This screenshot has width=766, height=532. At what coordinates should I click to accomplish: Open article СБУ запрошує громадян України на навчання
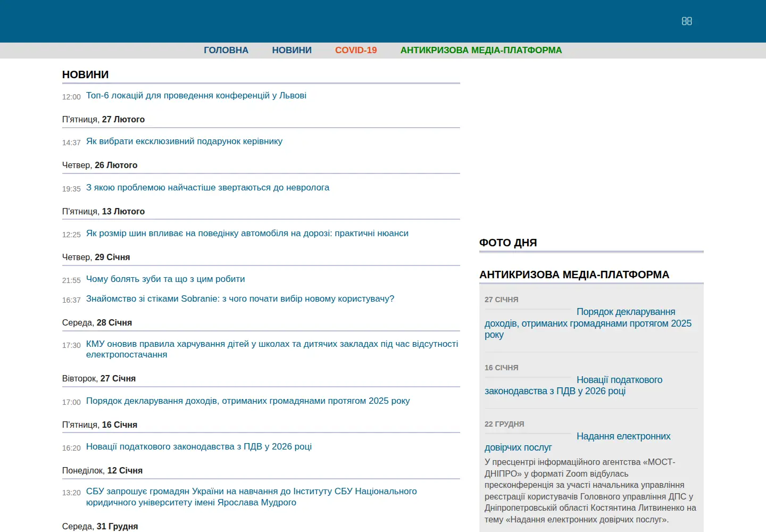(252, 497)
